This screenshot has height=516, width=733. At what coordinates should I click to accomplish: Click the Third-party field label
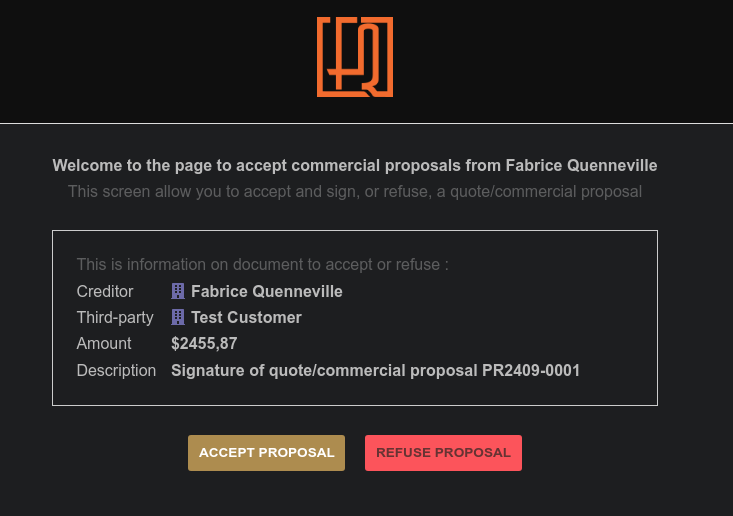click(115, 318)
